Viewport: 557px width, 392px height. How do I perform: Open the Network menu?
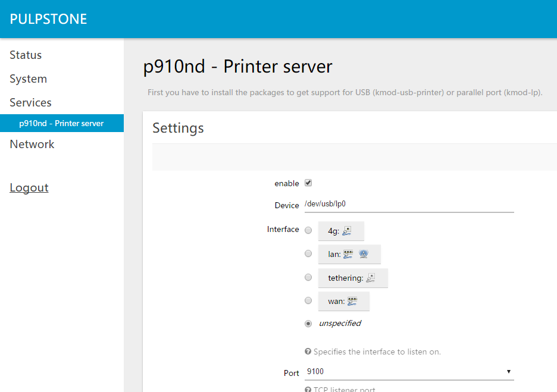coord(32,144)
